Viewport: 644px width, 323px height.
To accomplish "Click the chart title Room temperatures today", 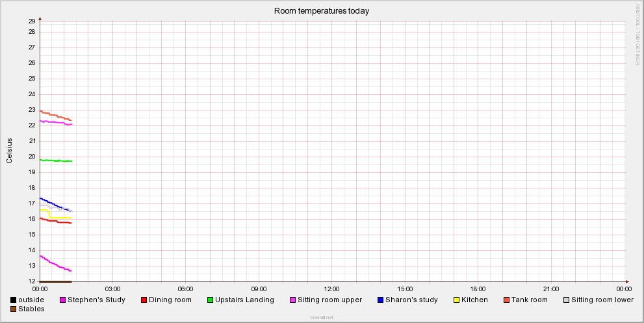I will pyautogui.click(x=322, y=11).
